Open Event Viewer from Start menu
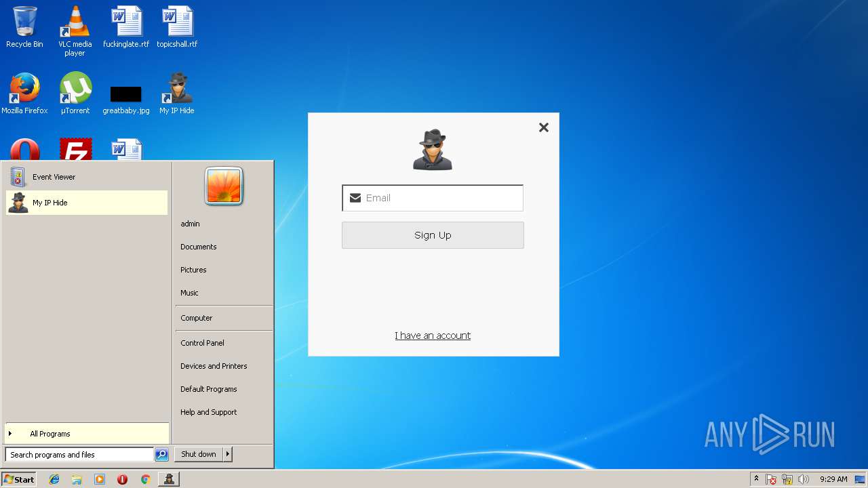Image resolution: width=868 pixels, height=488 pixels. 86,177
